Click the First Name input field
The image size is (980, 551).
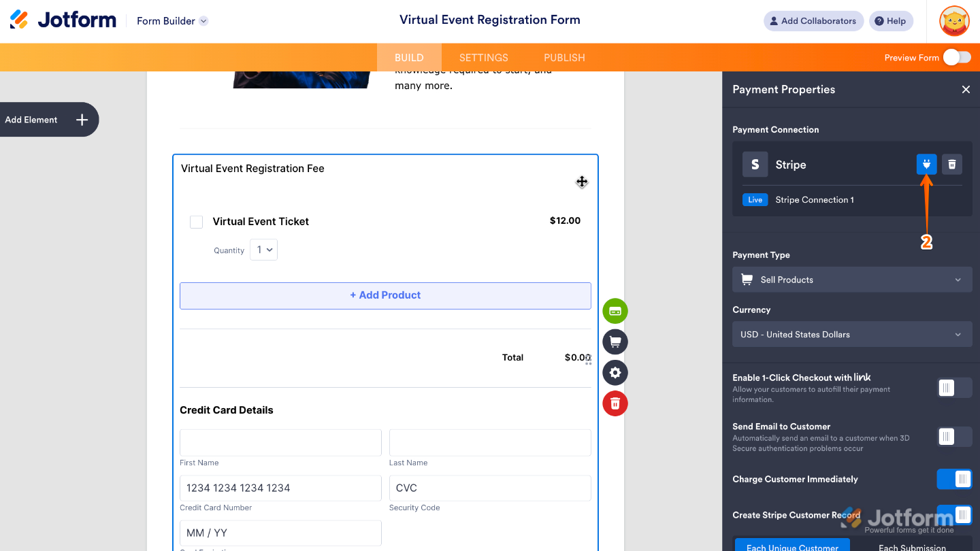pyautogui.click(x=280, y=443)
